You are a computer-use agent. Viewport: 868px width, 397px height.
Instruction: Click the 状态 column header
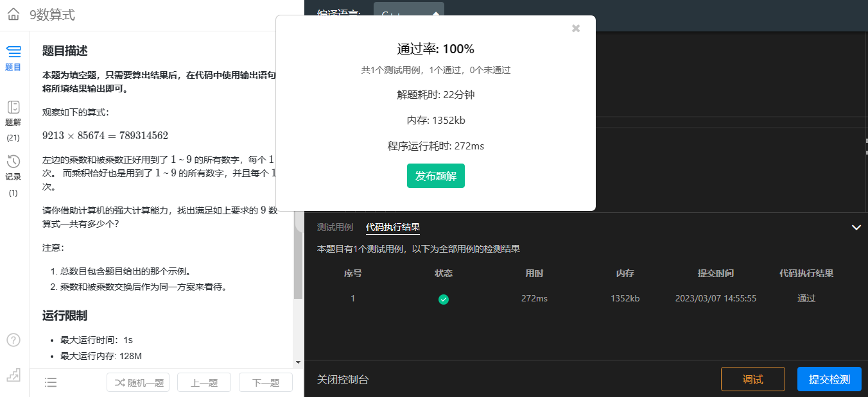[444, 273]
